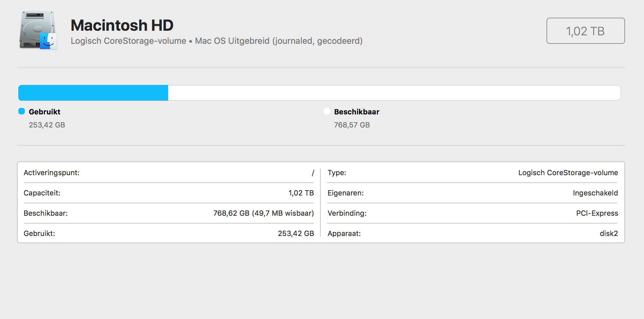This screenshot has height=319, width=644.
Task: Click the 768,57 GB legend value
Action: [352, 125]
